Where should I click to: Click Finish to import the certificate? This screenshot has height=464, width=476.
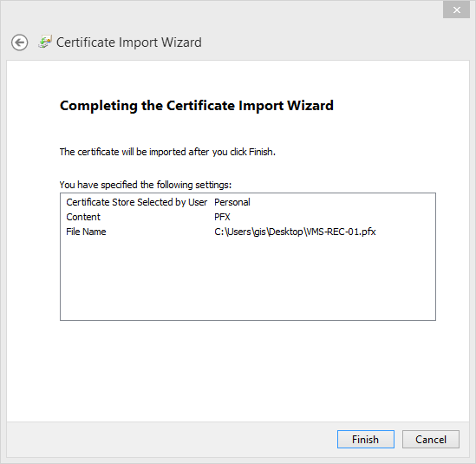(366, 439)
